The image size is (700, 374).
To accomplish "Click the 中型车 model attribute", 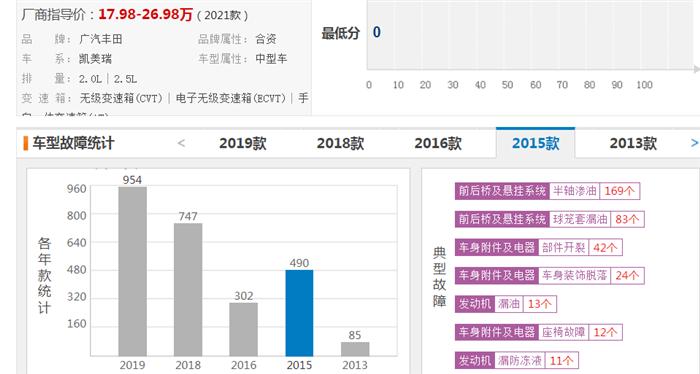I will point(271,59).
